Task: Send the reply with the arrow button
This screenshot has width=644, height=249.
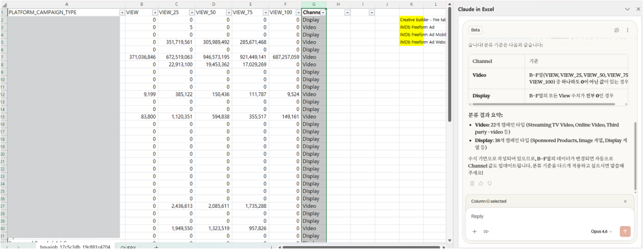Action: (625, 231)
